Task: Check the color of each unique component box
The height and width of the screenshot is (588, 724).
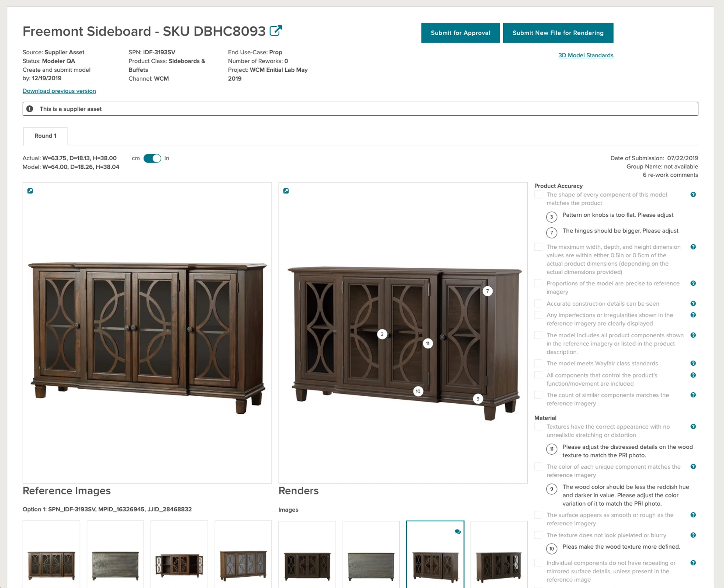Action: pos(538,467)
